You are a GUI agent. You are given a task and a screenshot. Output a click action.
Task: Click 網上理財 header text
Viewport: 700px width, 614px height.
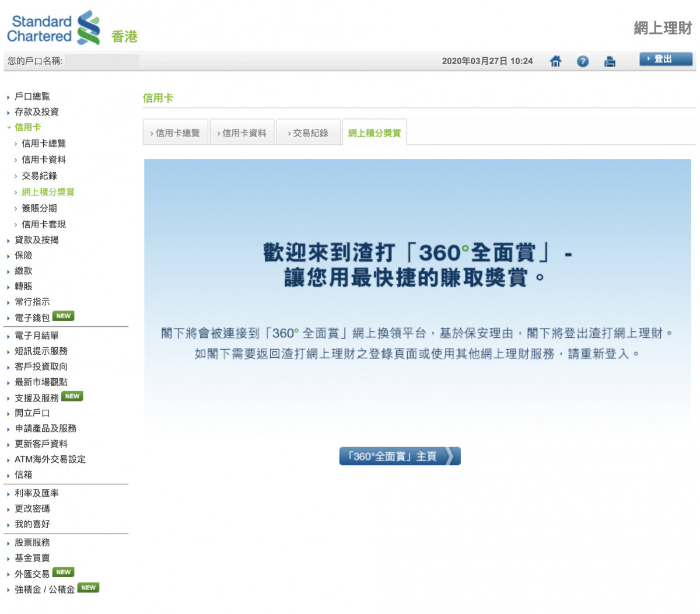663,28
